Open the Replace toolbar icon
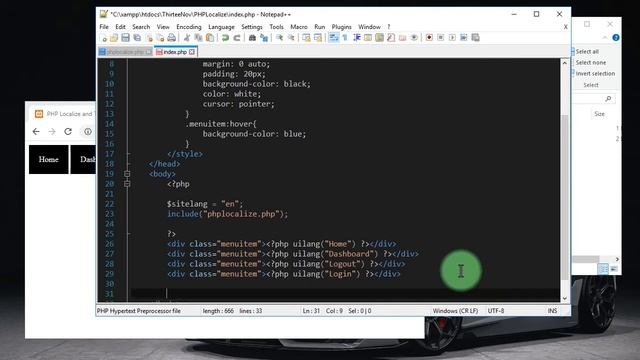640x360 pixels. [264, 38]
